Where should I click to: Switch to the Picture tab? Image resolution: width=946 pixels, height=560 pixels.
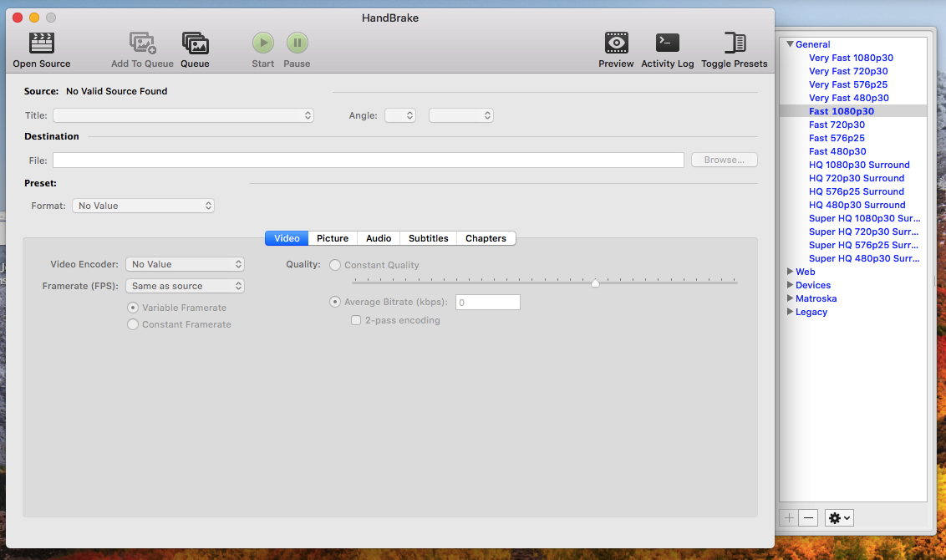[333, 238]
